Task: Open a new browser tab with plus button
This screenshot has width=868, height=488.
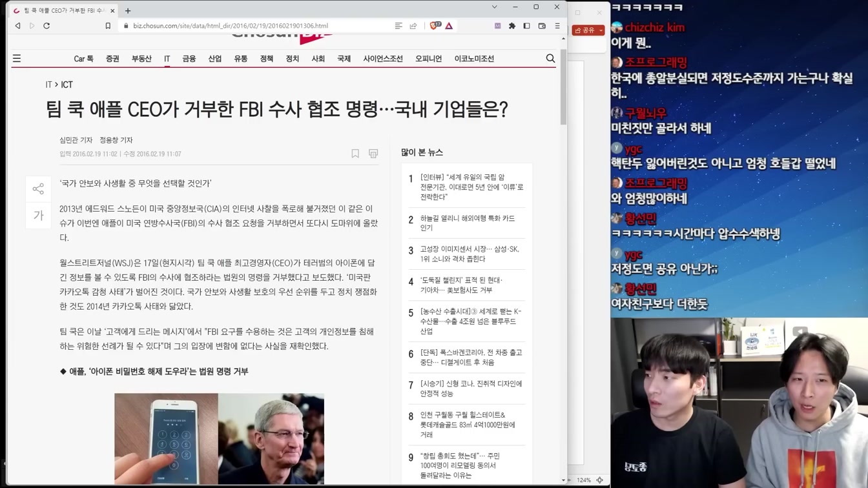Action: [x=128, y=10]
